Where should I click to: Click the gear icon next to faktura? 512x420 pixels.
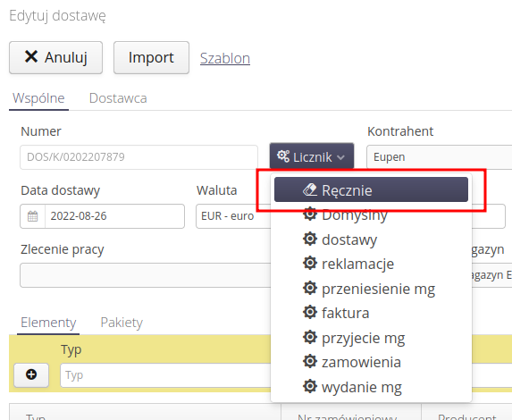coord(309,313)
